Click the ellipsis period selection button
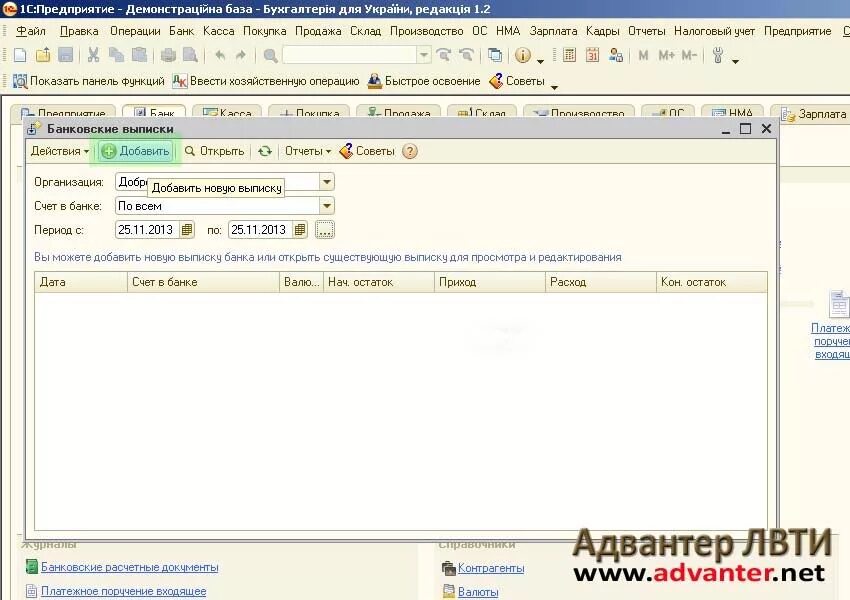Screen dimensions: 850x600 pos(324,230)
